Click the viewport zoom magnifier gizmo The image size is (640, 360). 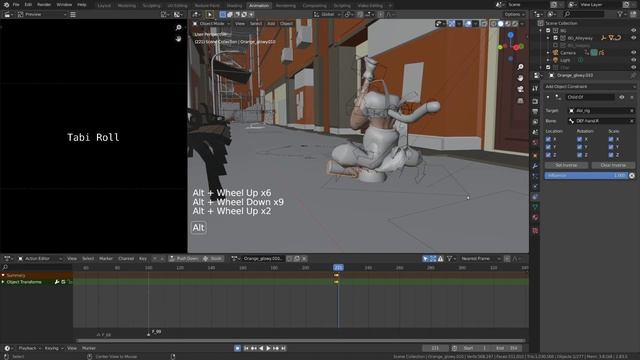click(x=520, y=67)
